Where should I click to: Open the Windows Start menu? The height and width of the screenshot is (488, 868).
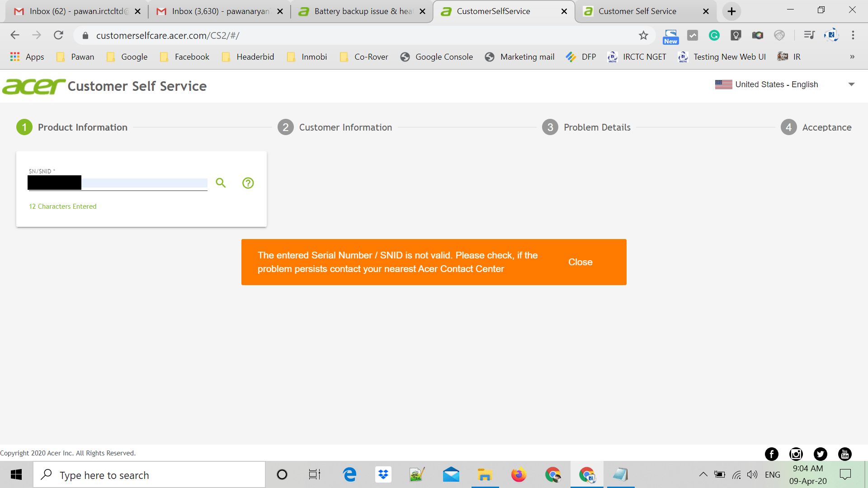point(16,474)
